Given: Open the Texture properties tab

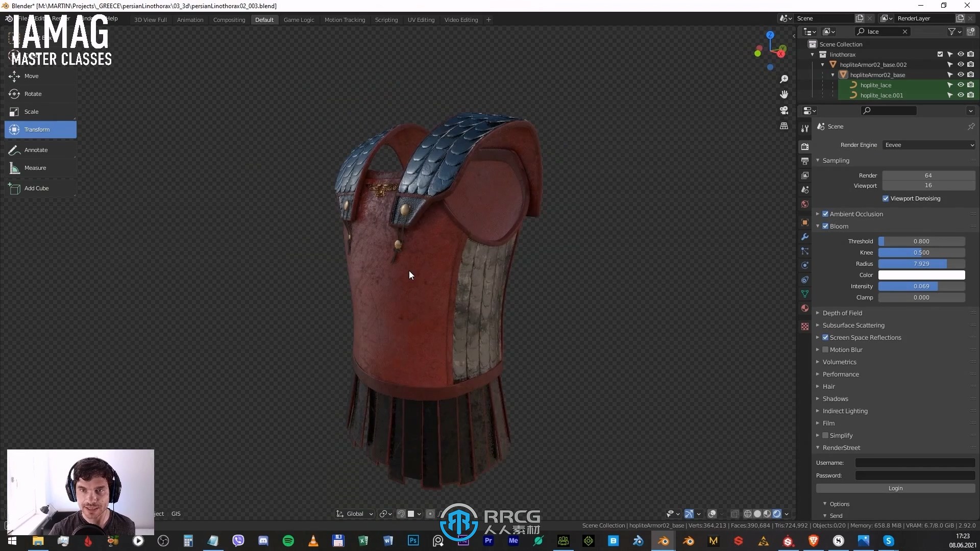Looking at the screenshot, I should coord(805,327).
